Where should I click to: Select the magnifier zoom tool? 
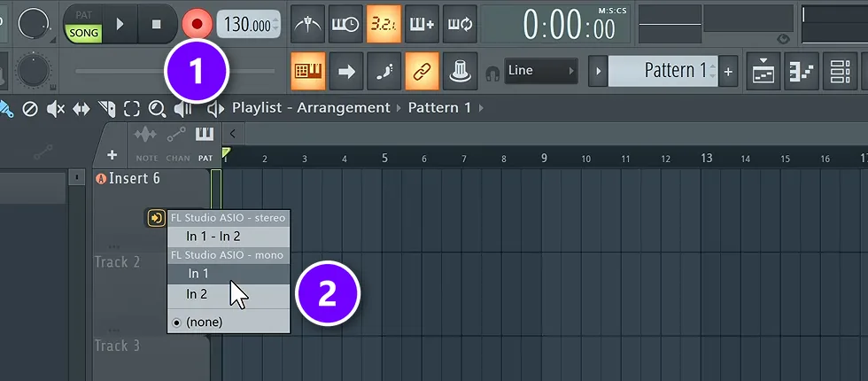(158, 109)
